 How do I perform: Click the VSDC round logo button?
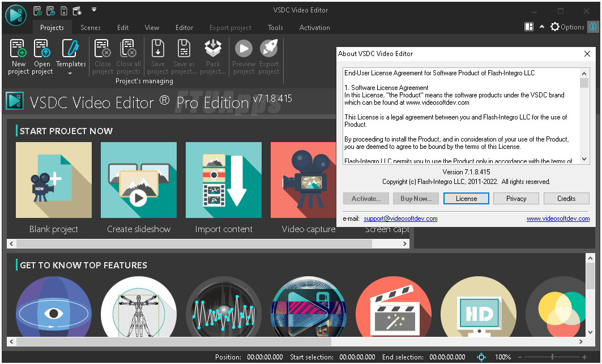(16, 15)
